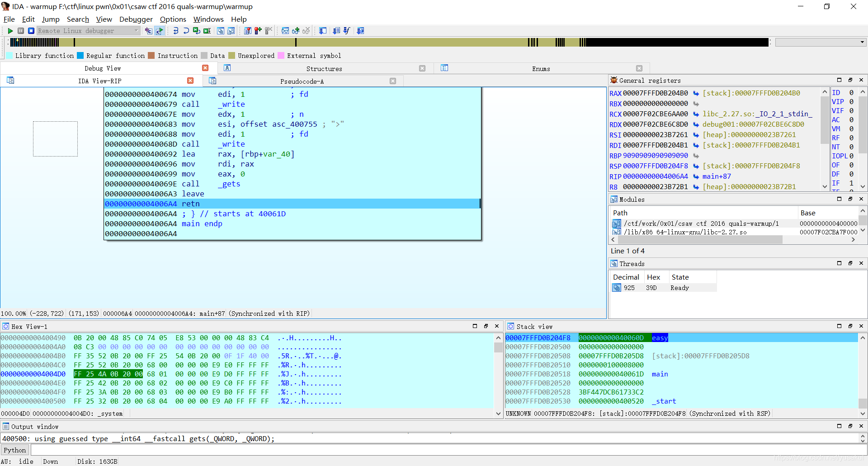This screenshot has height=466, width=868.
Task: Follow the RSP register jump arrow
Action: coord(696,166)
